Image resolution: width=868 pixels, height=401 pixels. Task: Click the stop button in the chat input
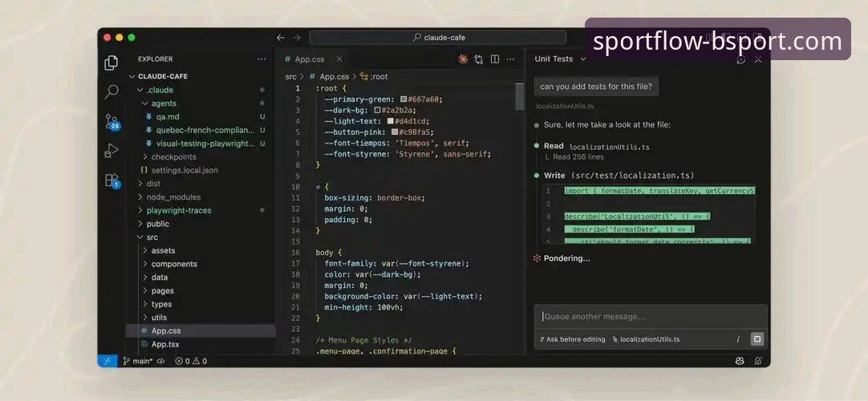pos(756,339)
